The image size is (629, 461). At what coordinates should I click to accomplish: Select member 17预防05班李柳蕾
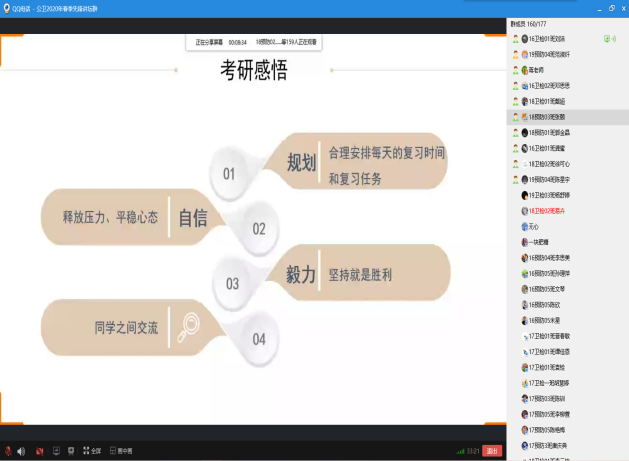pos(568,414)
